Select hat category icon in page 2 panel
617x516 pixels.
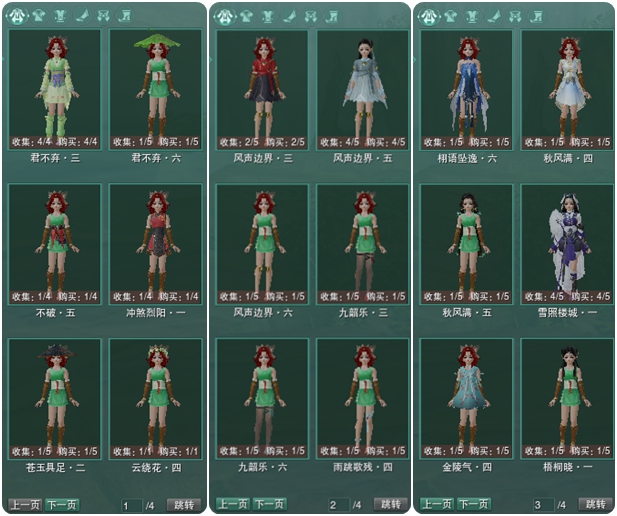[x=290, y=17]
